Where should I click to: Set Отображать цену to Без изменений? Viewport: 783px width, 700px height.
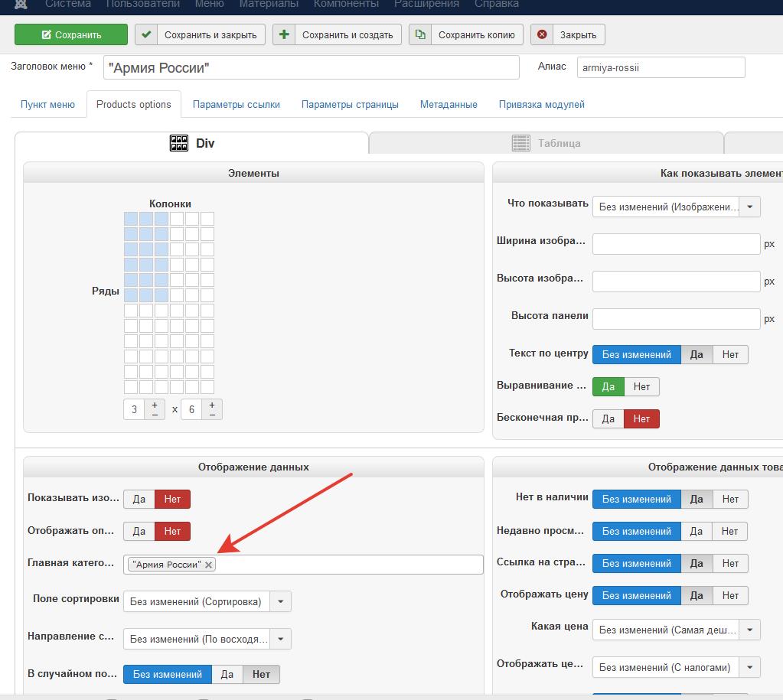tap(637, 596)
